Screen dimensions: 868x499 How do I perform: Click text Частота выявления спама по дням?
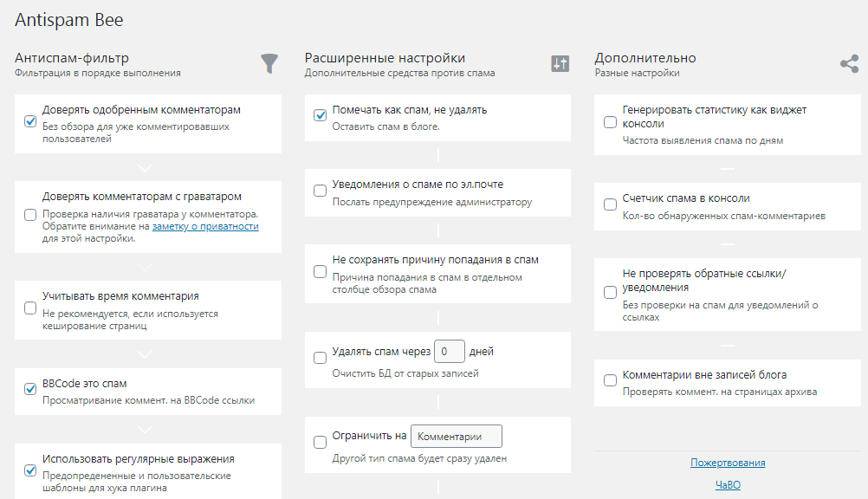pyautogui.click(x=703, y=140)
